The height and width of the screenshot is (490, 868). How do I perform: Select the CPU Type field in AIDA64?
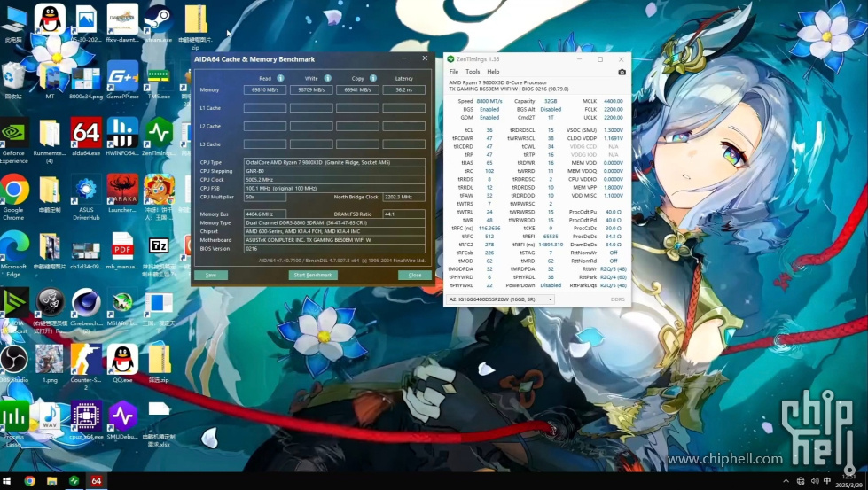point(334,163)
